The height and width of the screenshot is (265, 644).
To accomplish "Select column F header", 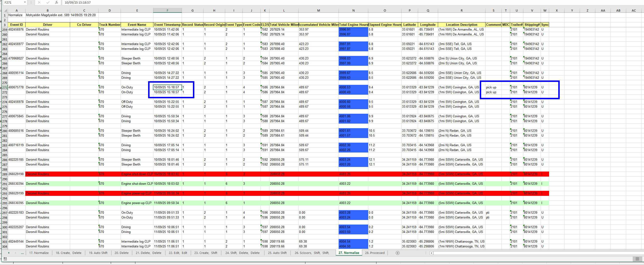I will pos(167,11).
